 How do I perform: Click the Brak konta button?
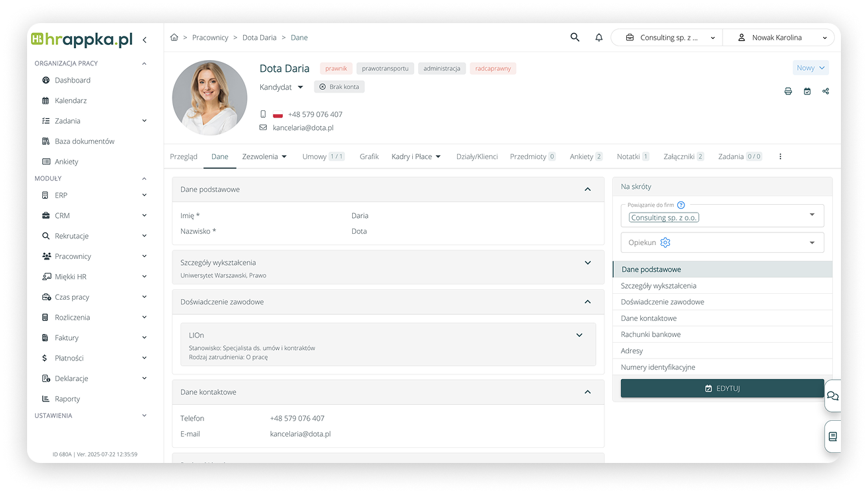[x=339, y=87]
